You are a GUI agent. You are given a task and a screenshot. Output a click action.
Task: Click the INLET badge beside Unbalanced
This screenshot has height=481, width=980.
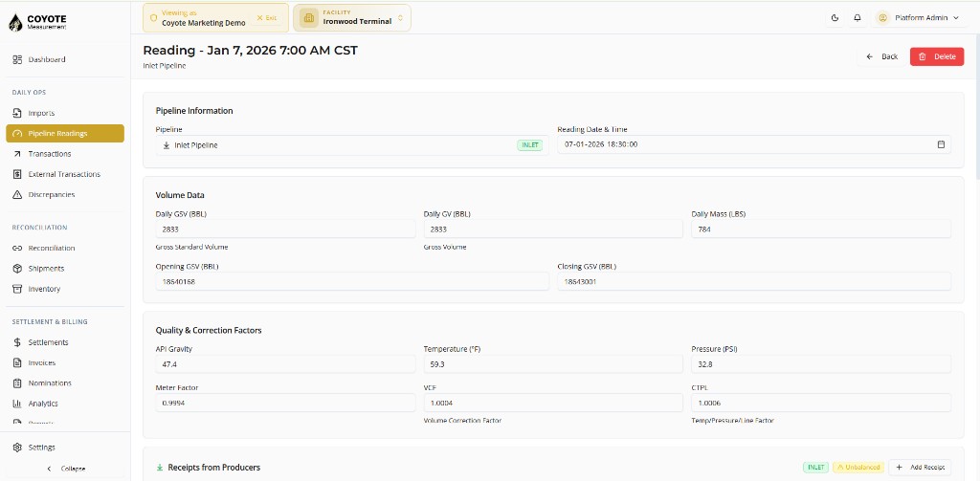click(815, 468)
